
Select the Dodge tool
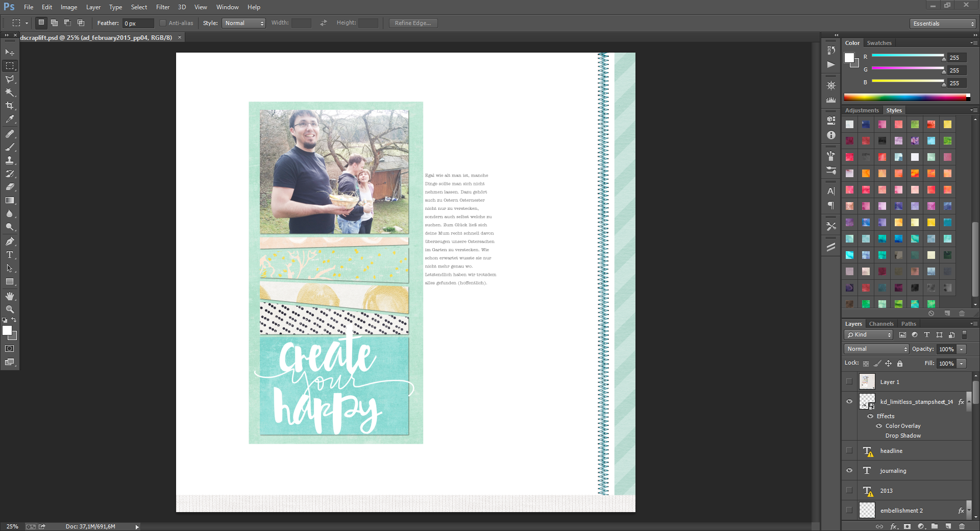pyautogui.click(x=10, y=227)
